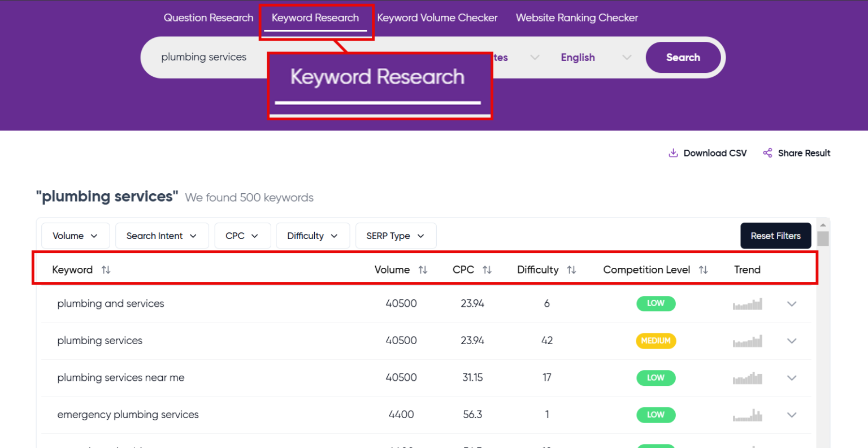Open the Search Intent filter
The height and width of the screenshot is (448, 868).
tap(162, 236)
